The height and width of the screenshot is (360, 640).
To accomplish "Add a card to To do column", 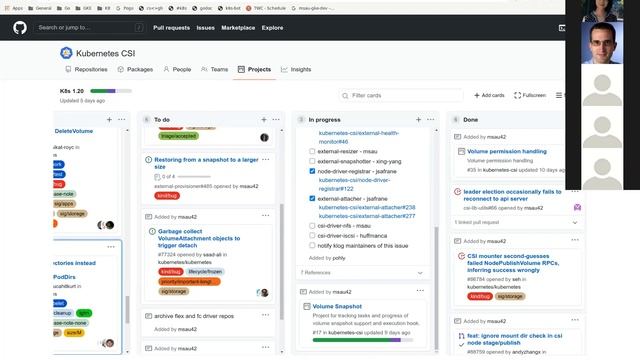I will [x=264, y=120].
